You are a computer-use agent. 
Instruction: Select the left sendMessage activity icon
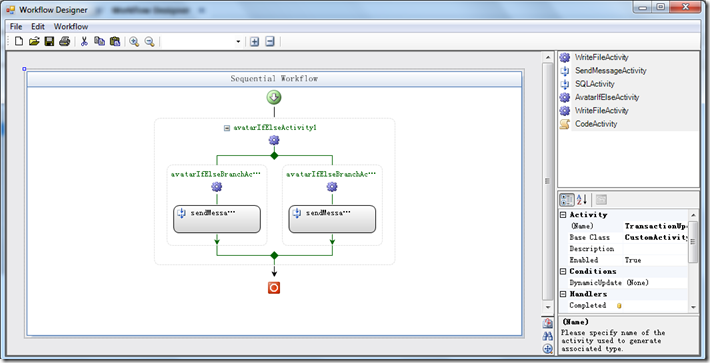tap(182, 213)
